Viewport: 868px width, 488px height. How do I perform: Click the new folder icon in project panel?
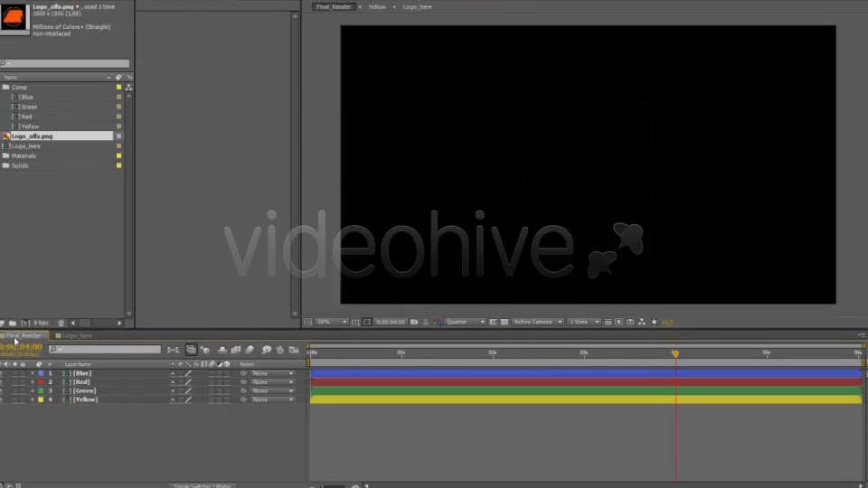coord(13,324)
